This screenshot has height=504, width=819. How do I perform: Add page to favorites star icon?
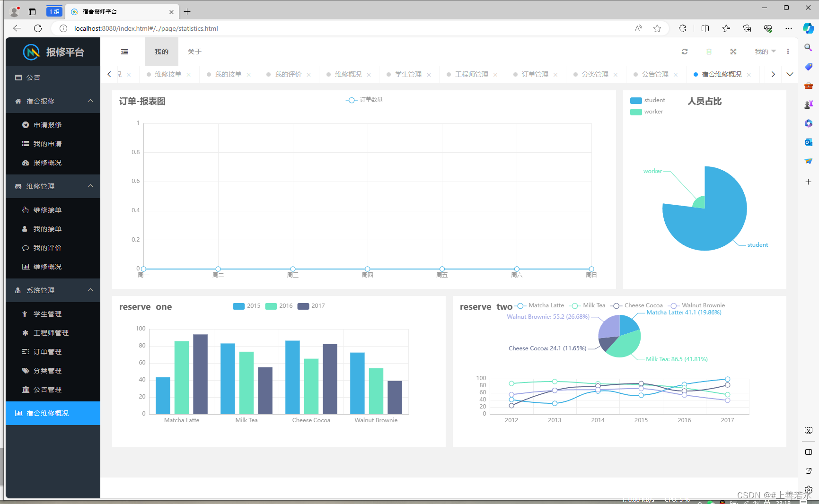(x=657, y=28)
